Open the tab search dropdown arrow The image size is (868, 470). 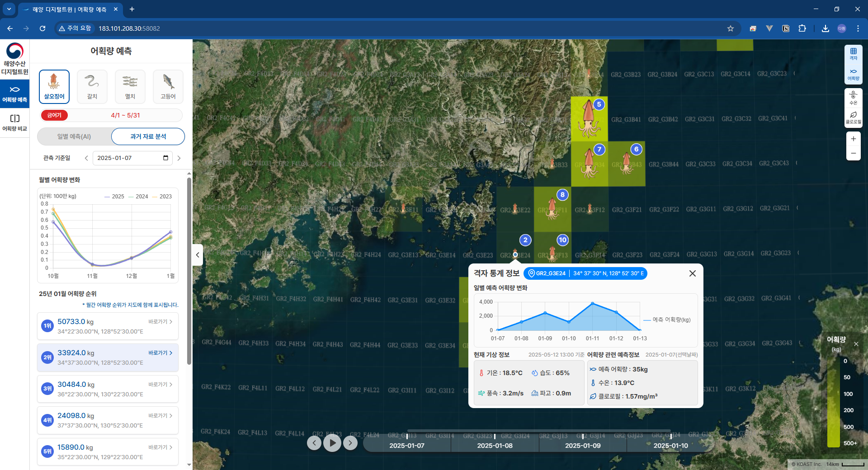click(x=9, y=9)
